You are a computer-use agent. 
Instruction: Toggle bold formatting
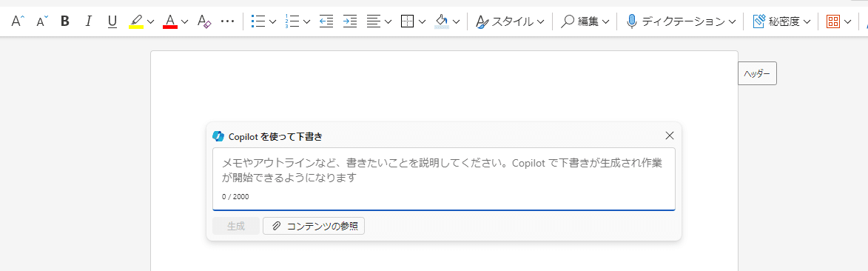65,21
